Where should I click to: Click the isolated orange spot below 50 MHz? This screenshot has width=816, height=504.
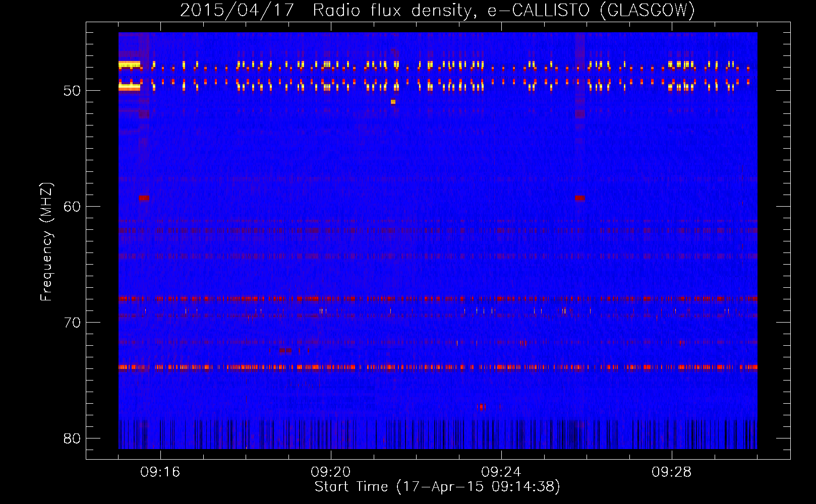(393, 102)
